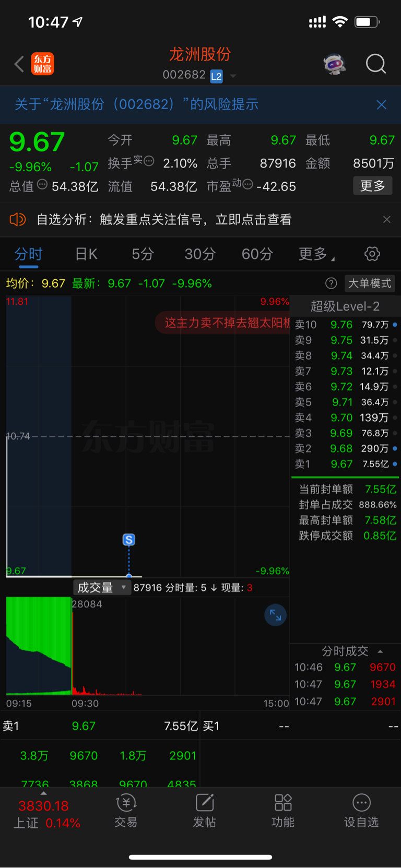Switch to the 日K tab
This screenshot has width=401, height=868.
click(x=86, y=254)
